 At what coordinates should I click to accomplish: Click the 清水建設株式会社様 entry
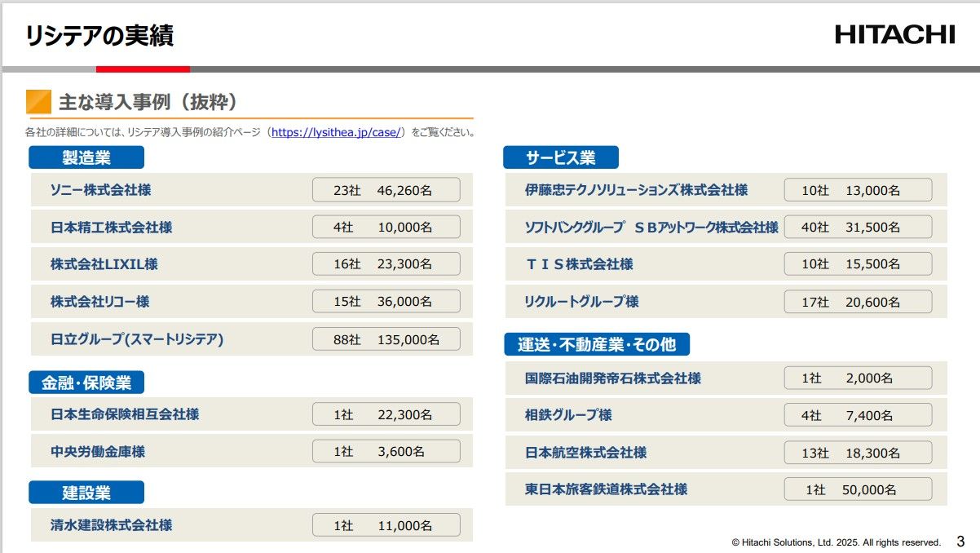(x=112, y=525)
